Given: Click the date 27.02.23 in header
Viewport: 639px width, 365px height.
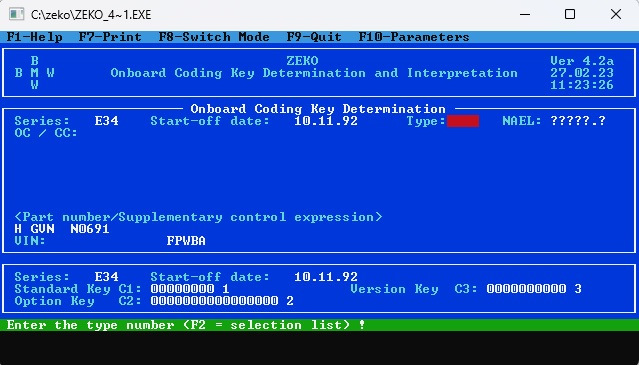Looking at the screenshot, I should (582, 73).
